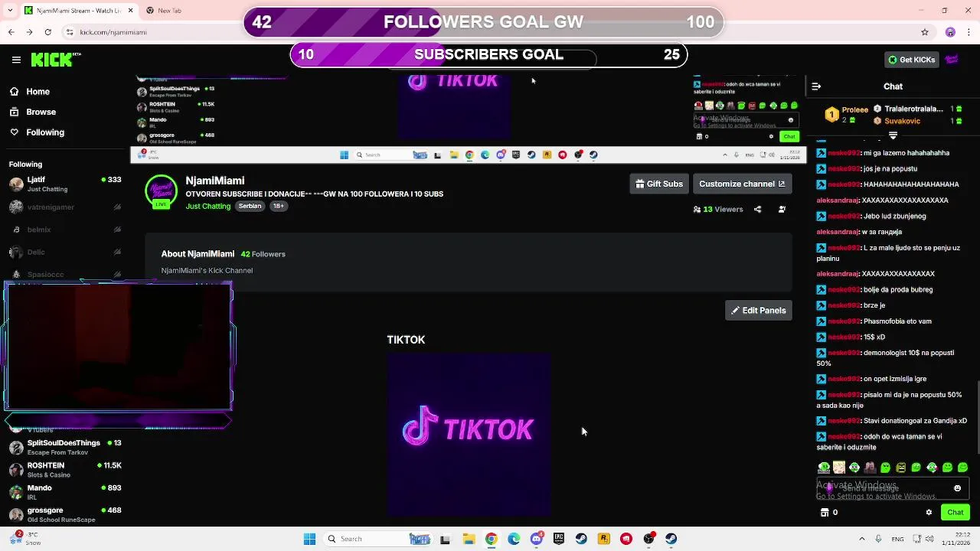Pick the first green emote in chat bar
The width and height of the screenshot is (980, 551).
coord(824,468)
